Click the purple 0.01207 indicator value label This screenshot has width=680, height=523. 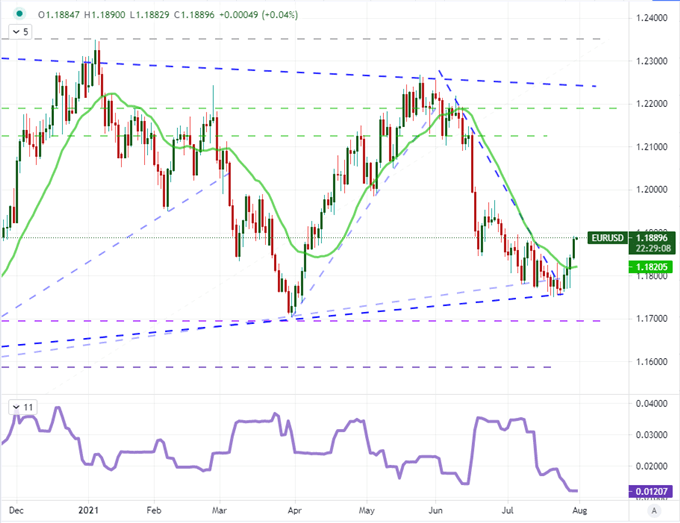tap(650, 491)
